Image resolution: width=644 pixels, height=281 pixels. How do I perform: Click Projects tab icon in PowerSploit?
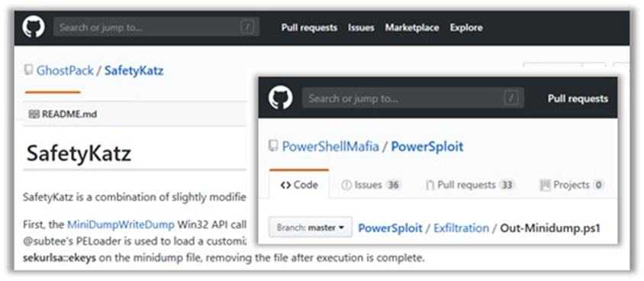pos(545,186)
